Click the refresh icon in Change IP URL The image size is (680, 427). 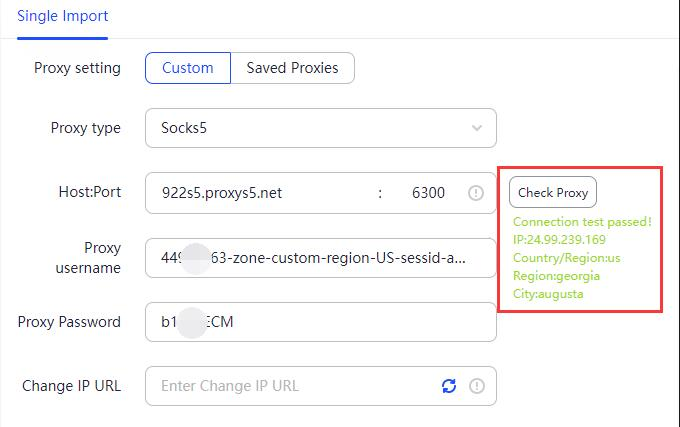click(449, 386)
